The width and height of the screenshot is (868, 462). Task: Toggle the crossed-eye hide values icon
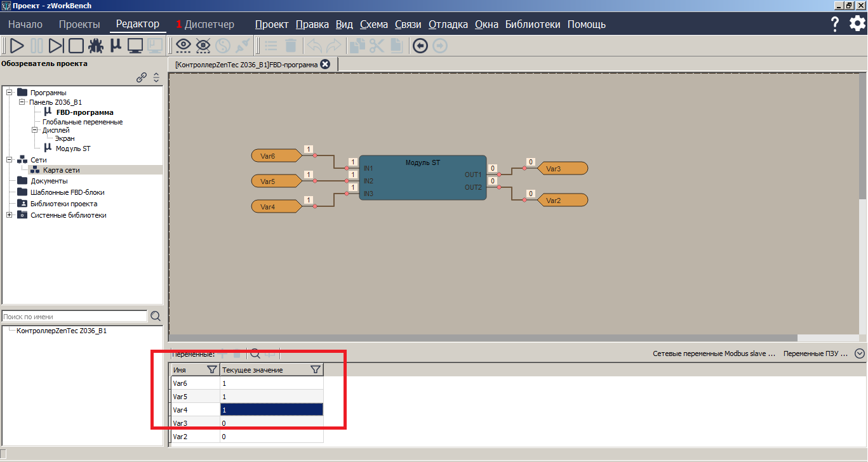(x=203, y=45)
